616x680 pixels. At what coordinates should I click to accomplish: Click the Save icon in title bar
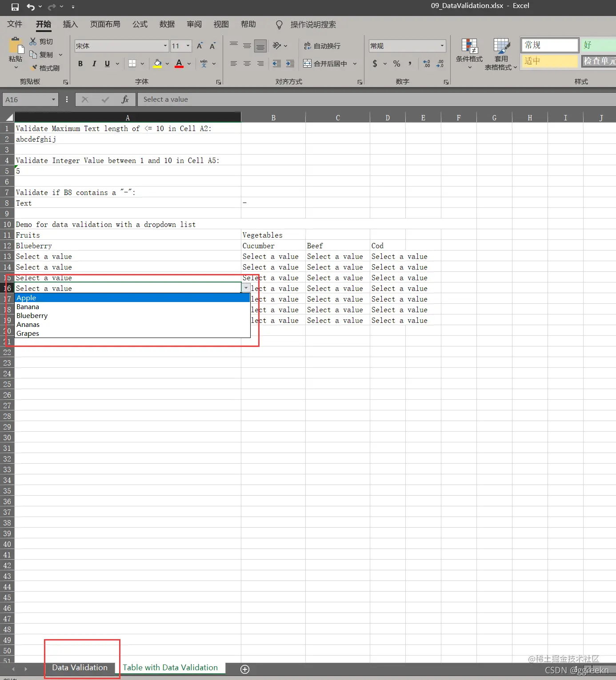click(x=15, y=7)
